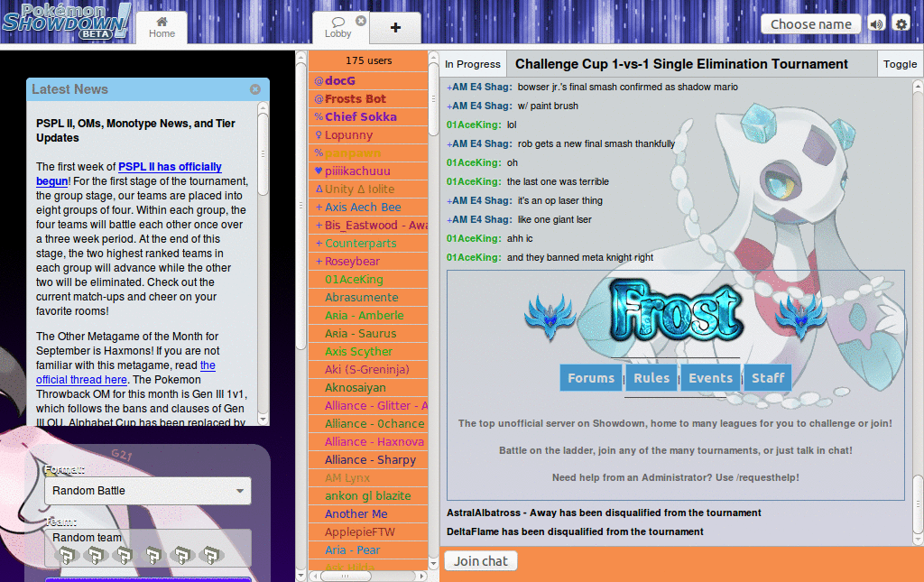The height and width of the screenshot is (582, 924).
Task: Open the Home tab
Action: point(162,28)
